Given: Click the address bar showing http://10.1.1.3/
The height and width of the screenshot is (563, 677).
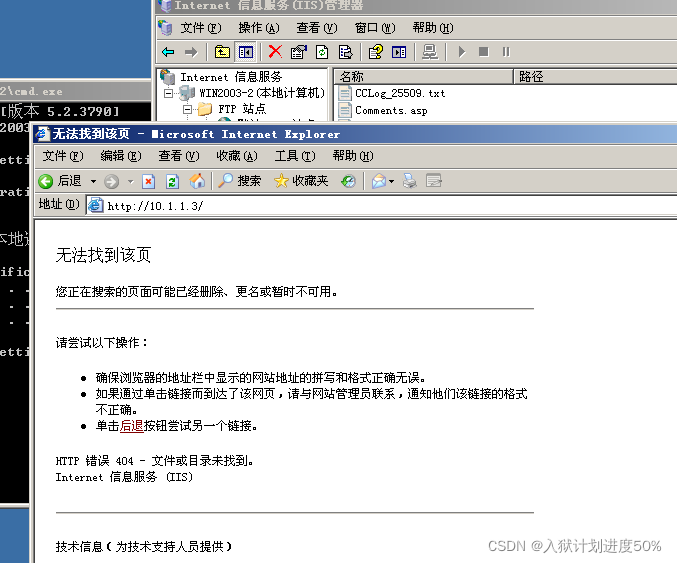Looking at the screenshot, I should tap(380, 206).
